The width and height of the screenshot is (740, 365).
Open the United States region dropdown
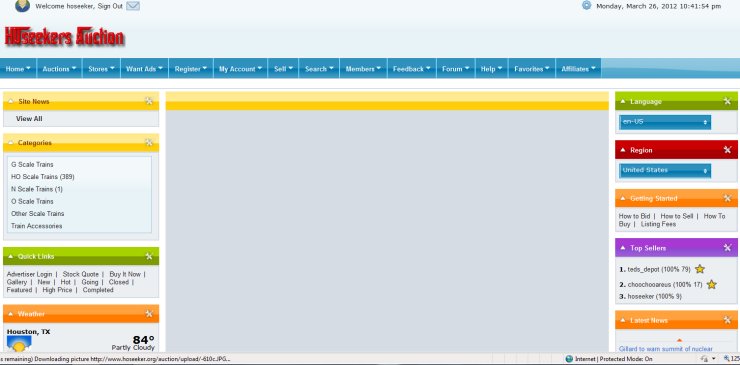[x=665, y=170]
